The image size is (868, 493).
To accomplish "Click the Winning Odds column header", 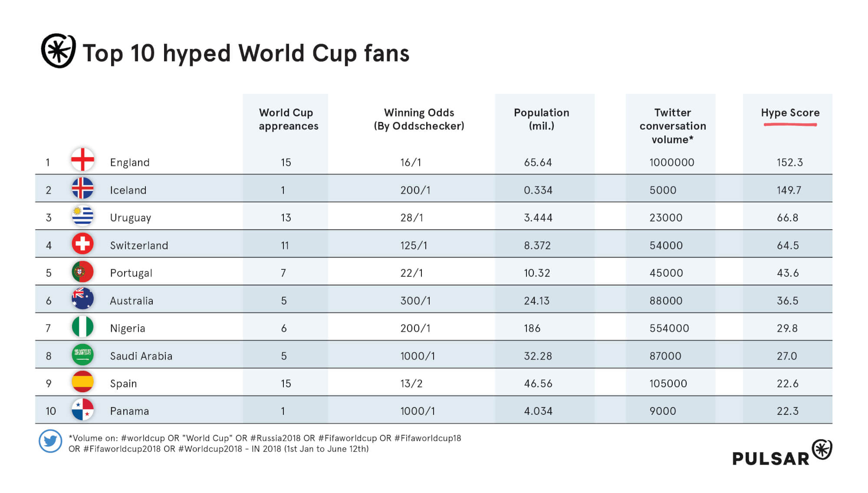I will [x=419, y=119].
